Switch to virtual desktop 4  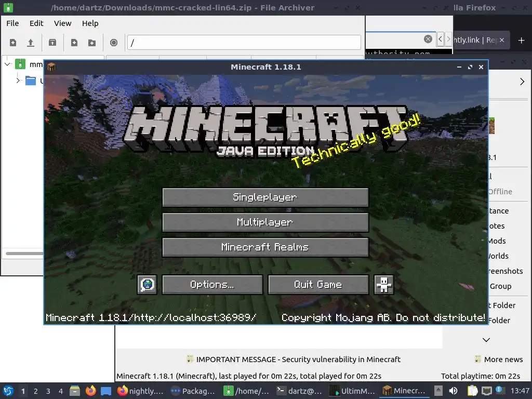pos(60,391)
